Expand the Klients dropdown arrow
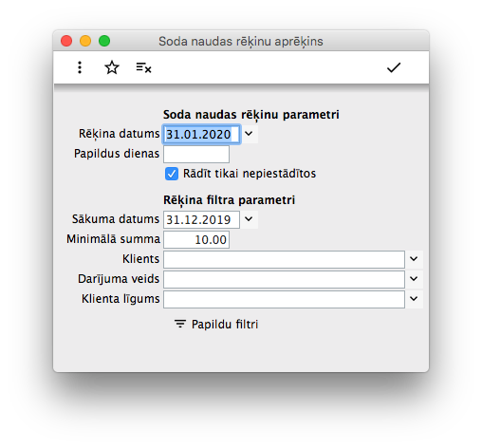This screenshot has height=448, width=482. [414, 259]
